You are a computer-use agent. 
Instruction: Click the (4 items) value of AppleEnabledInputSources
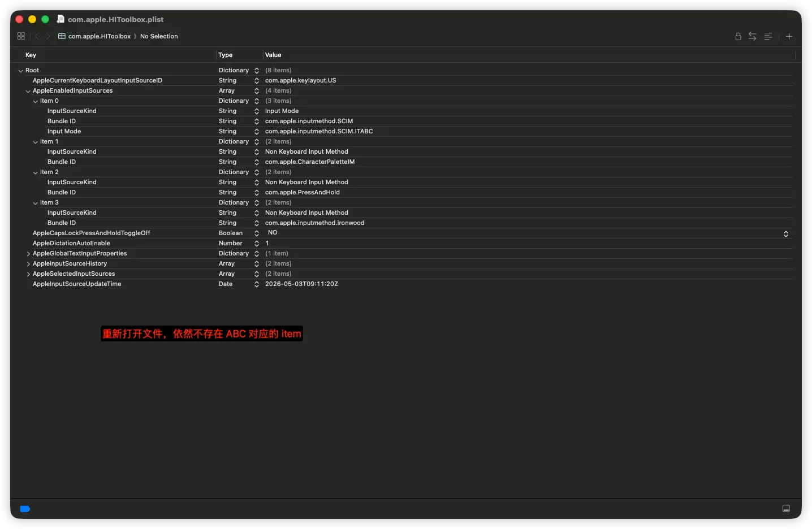pos(278,90)
